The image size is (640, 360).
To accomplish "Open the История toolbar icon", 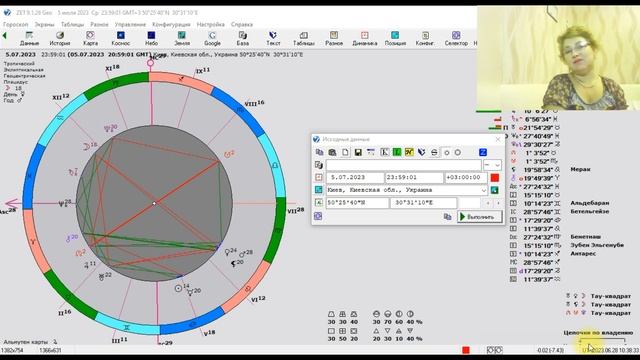I will coord(60,38).
